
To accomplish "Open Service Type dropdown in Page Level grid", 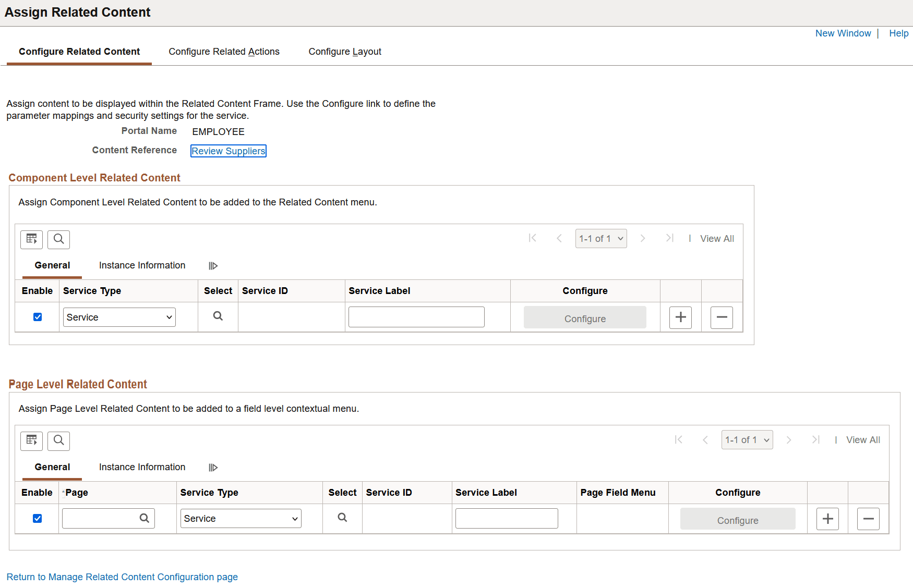I will click(241, 519).
